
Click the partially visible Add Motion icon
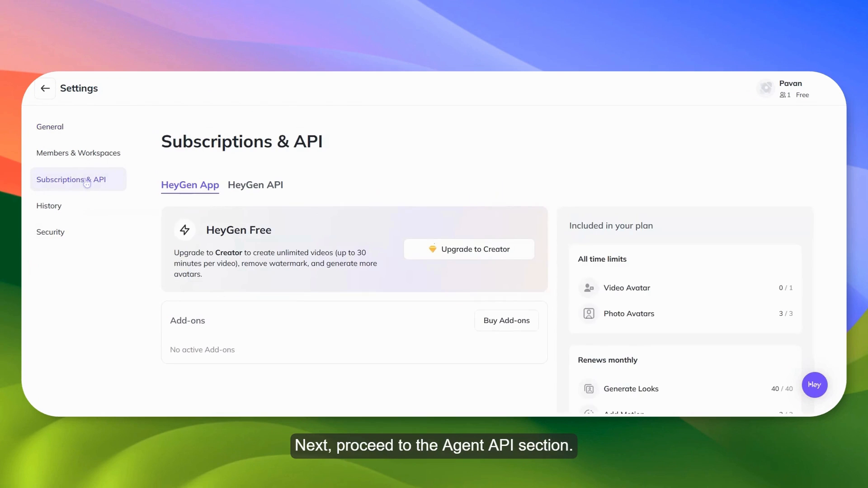(x=589, y=412)
